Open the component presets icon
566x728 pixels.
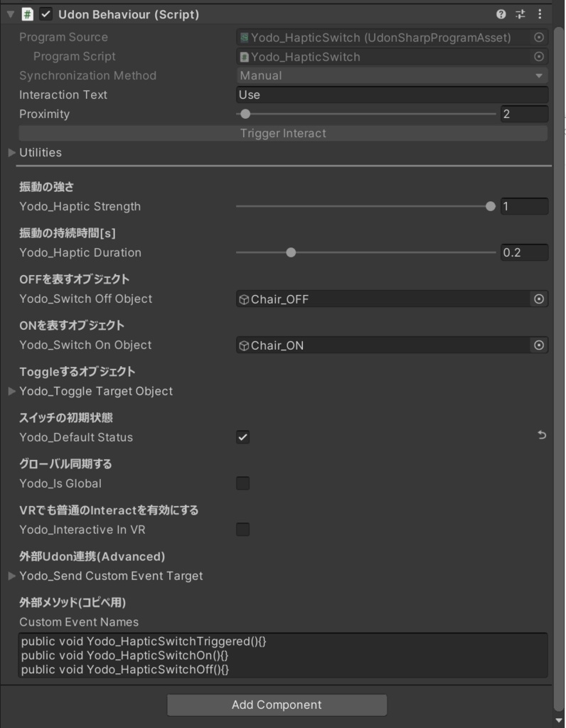pyautogui.click(x=522, y=14)
